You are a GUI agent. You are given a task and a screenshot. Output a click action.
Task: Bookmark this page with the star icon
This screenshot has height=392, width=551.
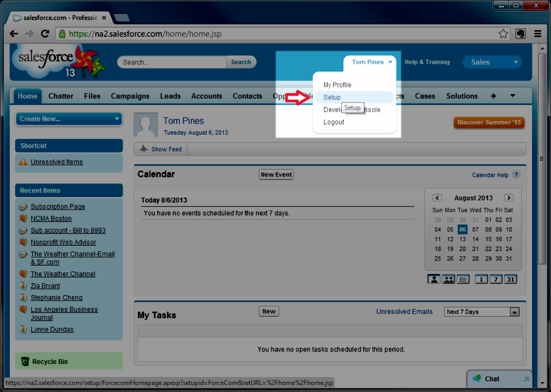tap(503, 34)
